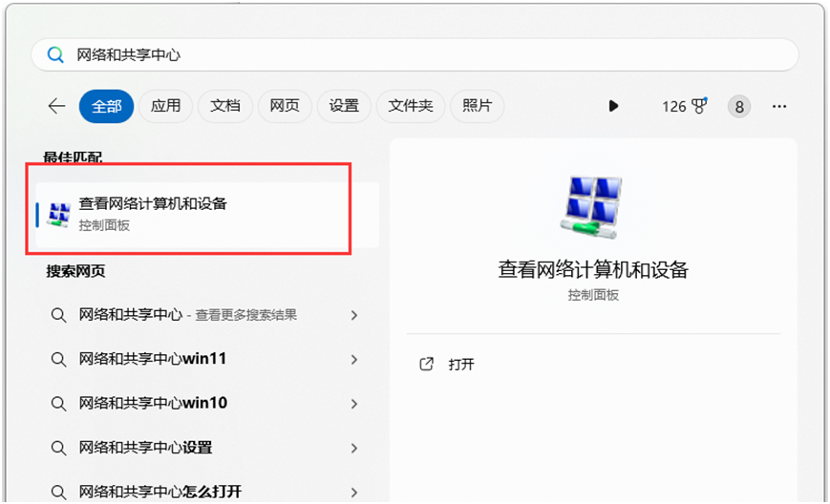Click magnifier icon beside 查看更多搜索结果 suggestion
The height and width of the screenshot is (504, 830).
click(58, 315)
